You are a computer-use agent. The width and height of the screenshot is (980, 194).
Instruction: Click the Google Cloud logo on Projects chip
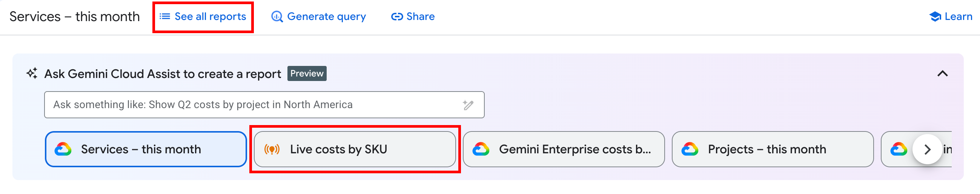pyautogui.click(x=689, y=149)
